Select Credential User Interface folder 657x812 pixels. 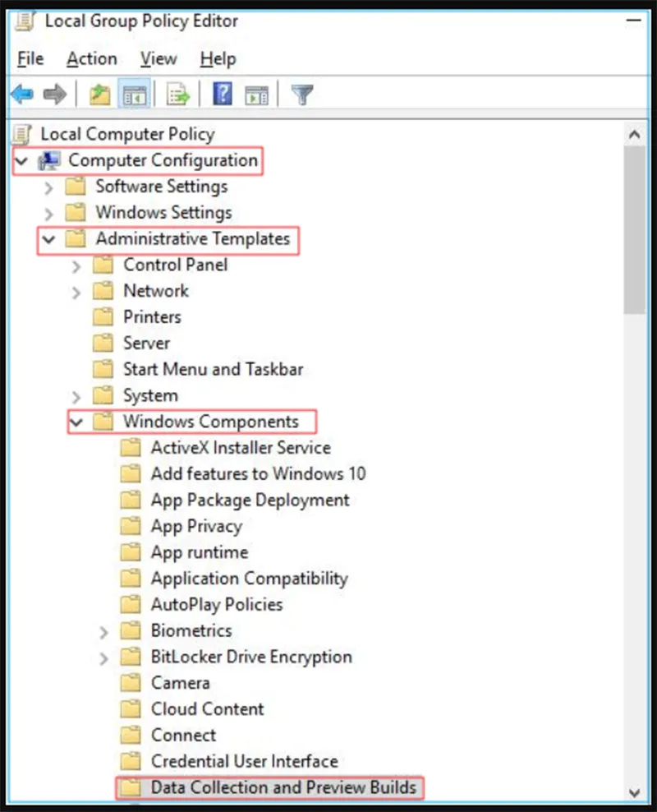point(244,761)
